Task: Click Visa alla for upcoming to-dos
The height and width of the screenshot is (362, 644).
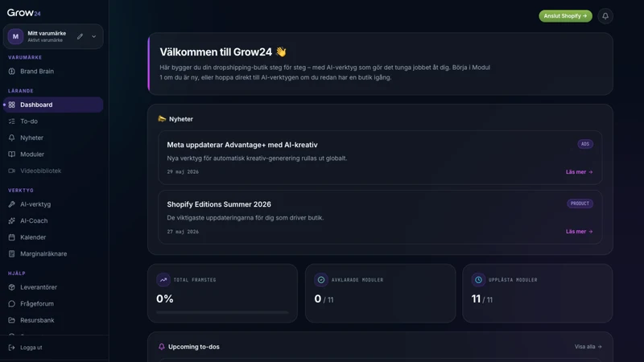Action: [x=588, y=347]
